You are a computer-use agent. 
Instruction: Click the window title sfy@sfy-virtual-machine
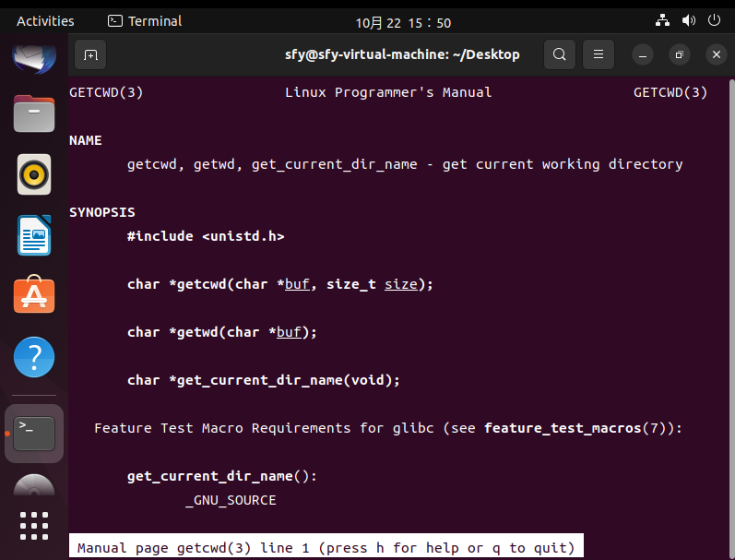[x=402, y=54]
